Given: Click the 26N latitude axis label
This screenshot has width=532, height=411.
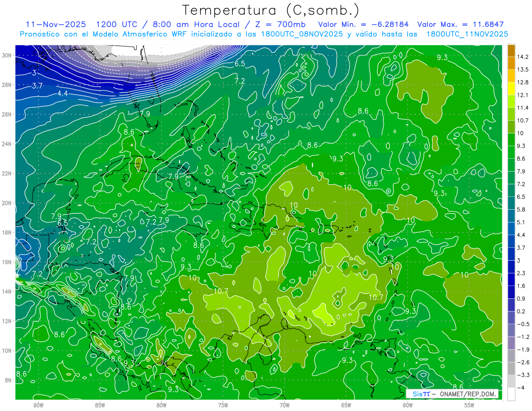Looking at the screenshot, I should coord(7,114).
